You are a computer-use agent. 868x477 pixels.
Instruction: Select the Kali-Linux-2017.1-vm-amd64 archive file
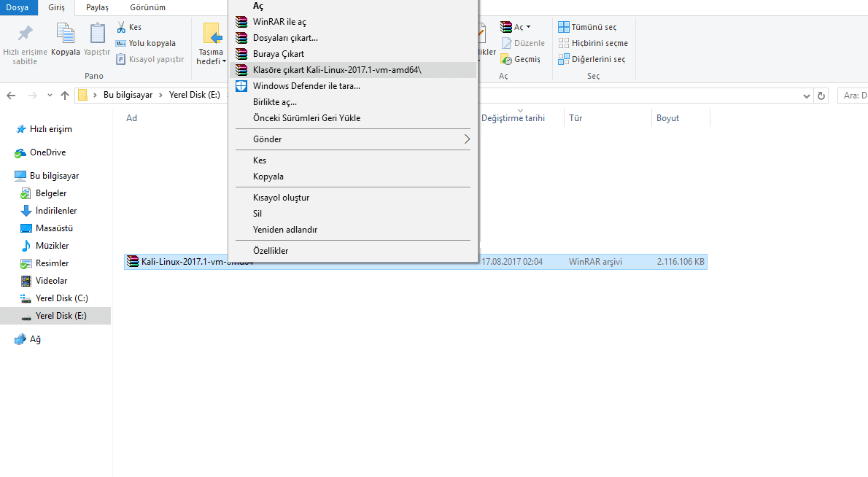[416, 262]
